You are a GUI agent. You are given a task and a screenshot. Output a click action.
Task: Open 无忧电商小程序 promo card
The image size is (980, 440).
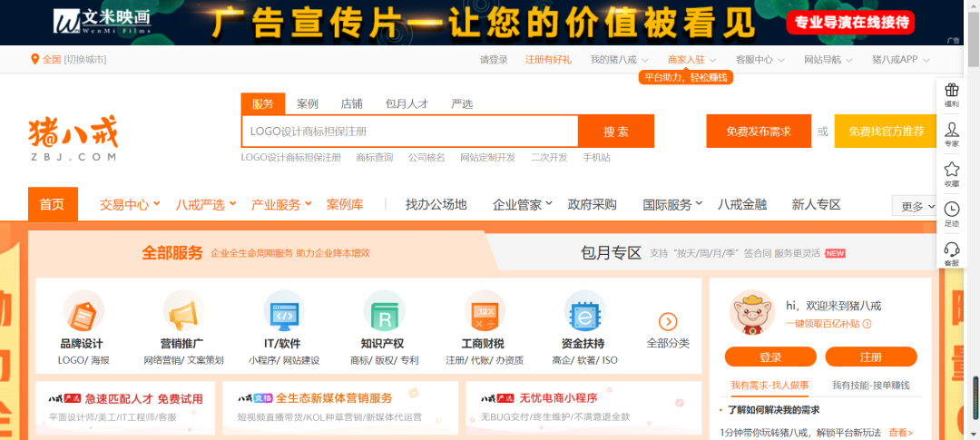point(583,406)
